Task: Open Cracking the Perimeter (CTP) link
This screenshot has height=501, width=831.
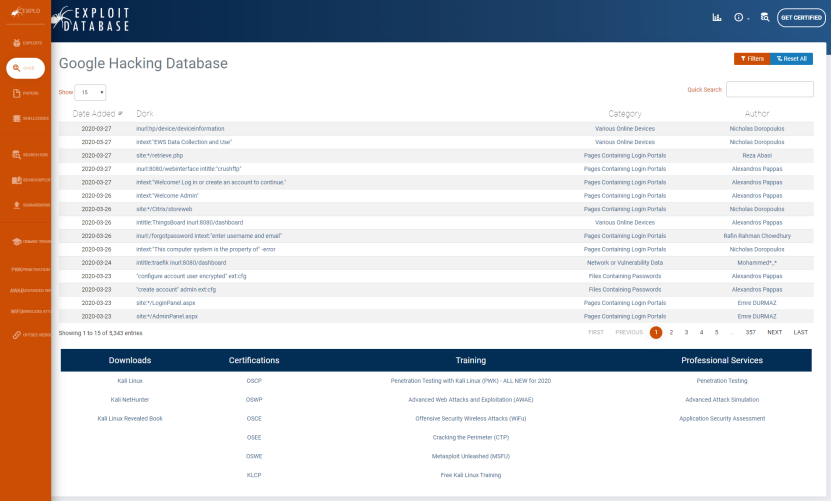Action: click(x=471, y=438)
